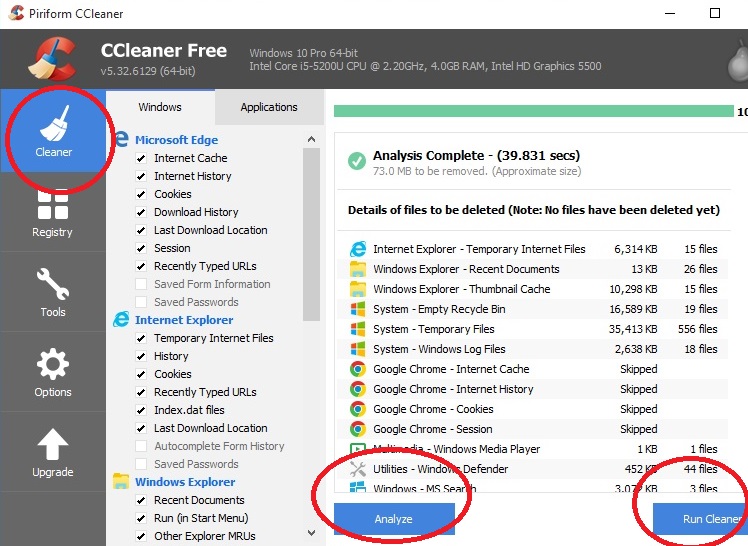The width and height of the screenshot is (748, 546).
Task: Uncheck Edge Internet Cache
Action: click(x=141, y=158)
